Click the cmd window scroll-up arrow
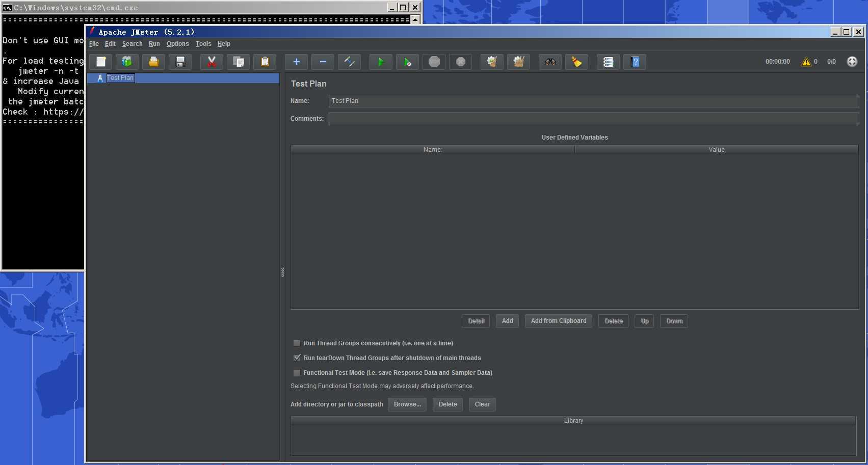Image resolution: width=868 pixels, height=465 pixels. click(x=415, y=20)
